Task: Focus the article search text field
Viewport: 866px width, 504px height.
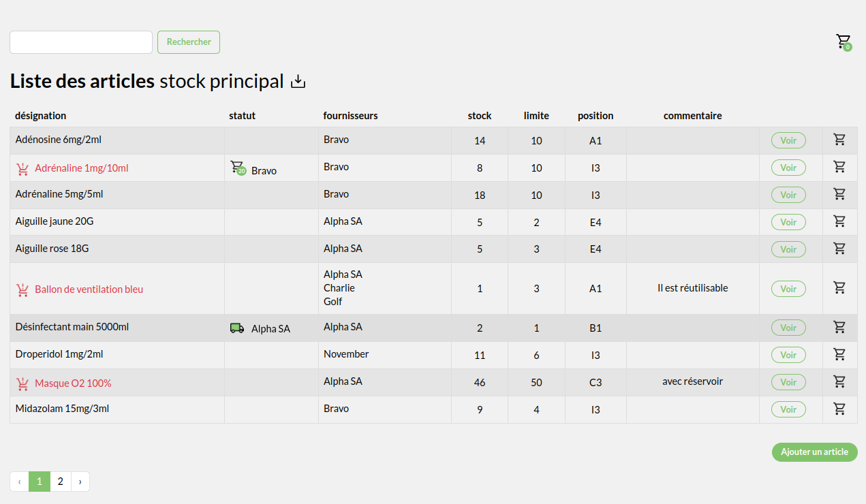Action: tap(81, 42)
